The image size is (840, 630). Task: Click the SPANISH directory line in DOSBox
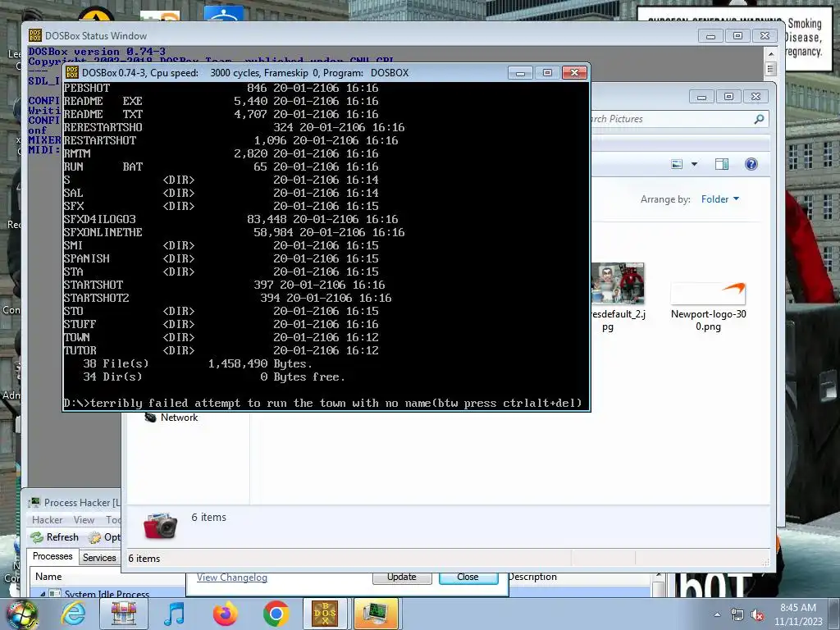click(221, 258)
